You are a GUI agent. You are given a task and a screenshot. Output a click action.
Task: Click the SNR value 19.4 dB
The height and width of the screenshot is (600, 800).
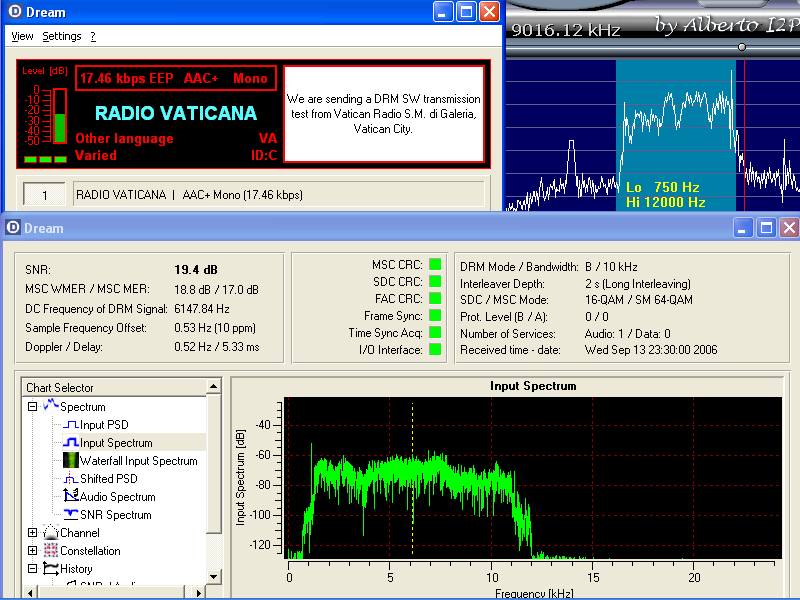[196, 269]
